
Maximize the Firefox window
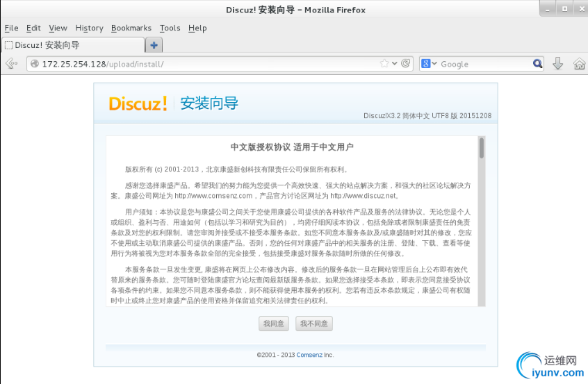(x=564, y=9)
